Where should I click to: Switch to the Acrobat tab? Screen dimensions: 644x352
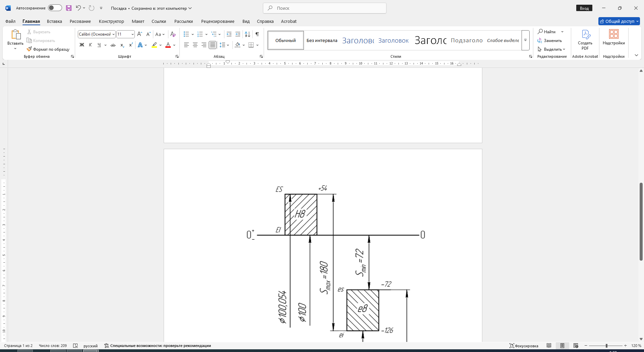pos(289,21)
